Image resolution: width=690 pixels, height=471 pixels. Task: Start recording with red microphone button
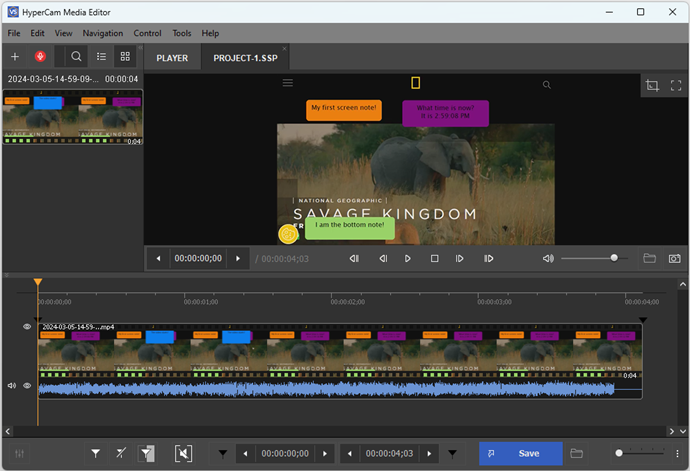(40, 56)
